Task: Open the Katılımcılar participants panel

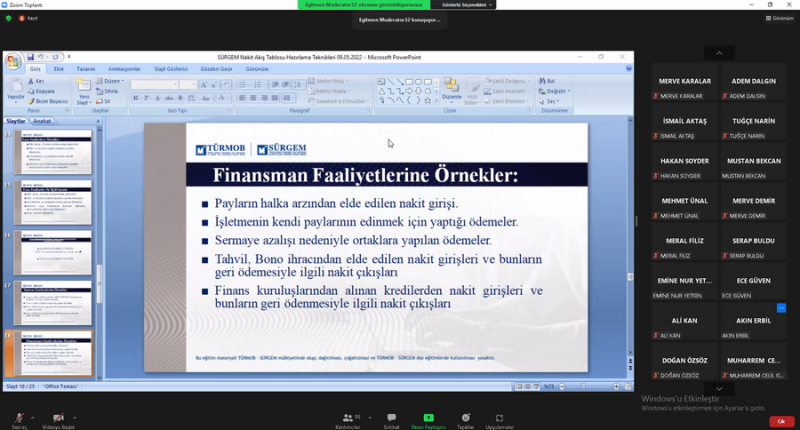Action: [x=348, y=417]
